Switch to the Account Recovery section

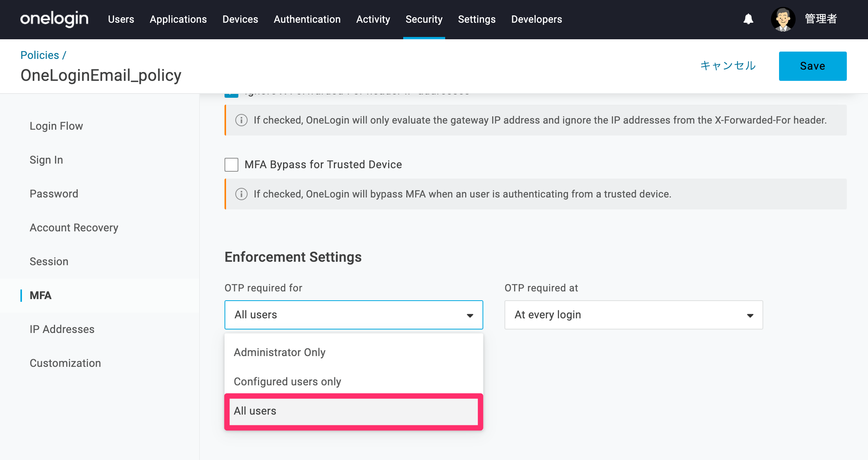coord(74,227)
